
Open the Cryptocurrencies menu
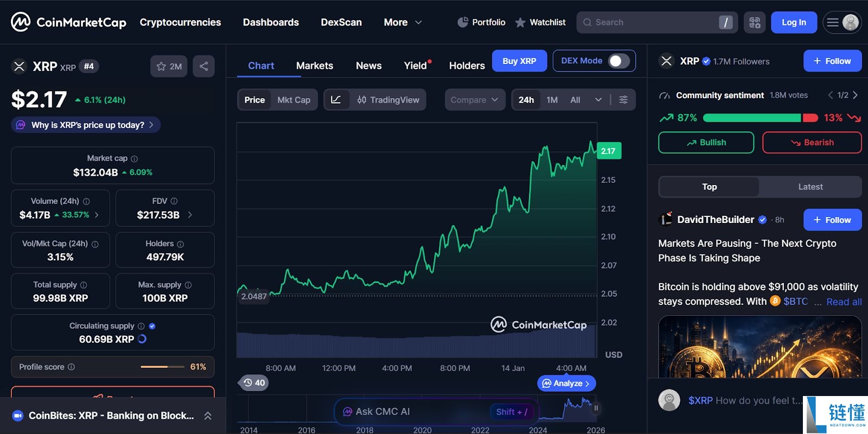pyautogui.click(x=180, y=22)
